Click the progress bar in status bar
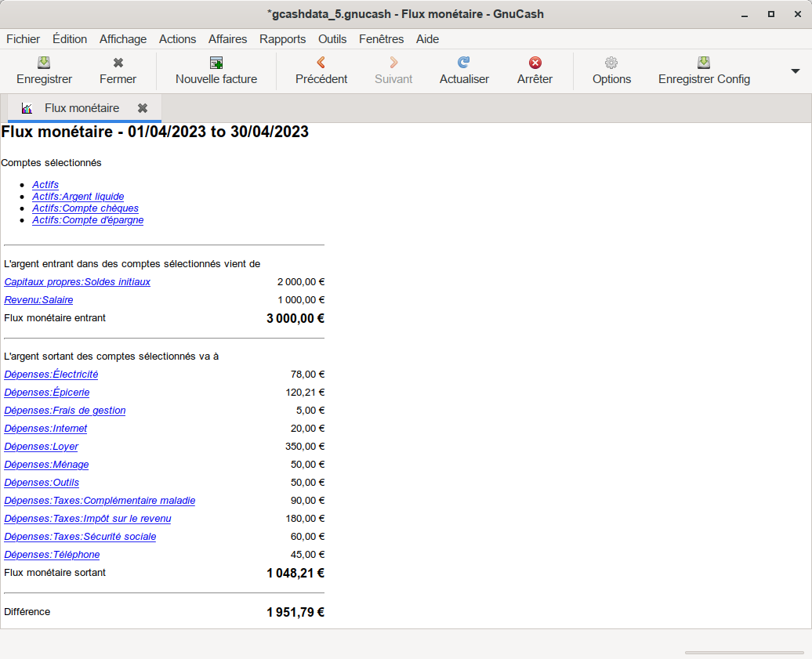 pyautogui.click(x=744, y=652)
